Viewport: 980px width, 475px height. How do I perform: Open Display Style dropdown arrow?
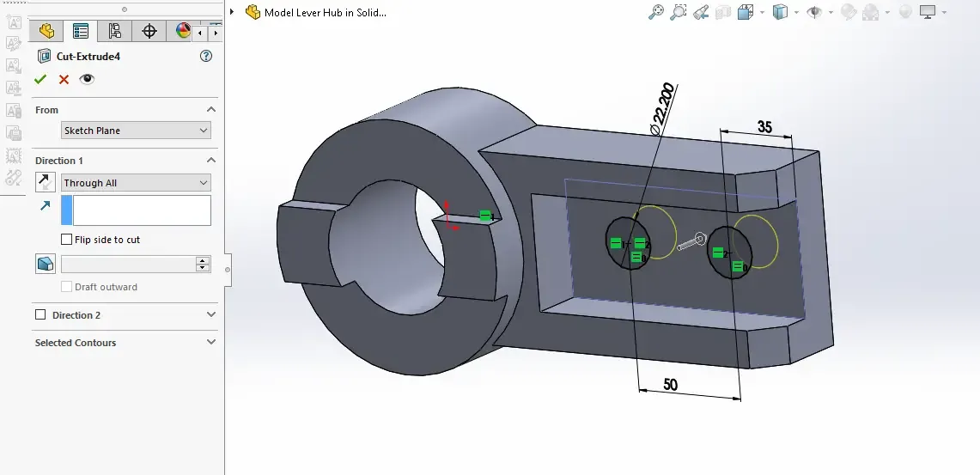click(x=796, y=13)
